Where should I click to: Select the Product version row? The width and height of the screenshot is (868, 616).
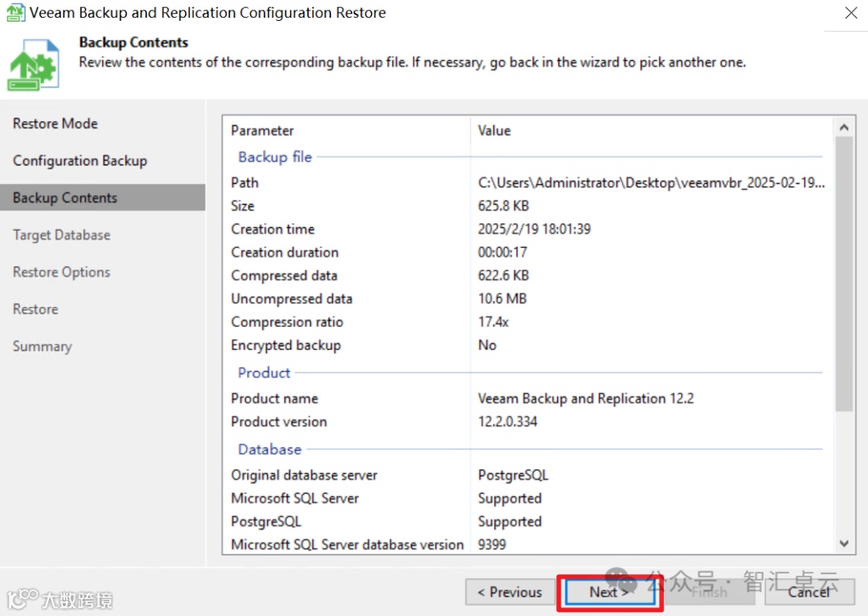click(x=528, y=422)
